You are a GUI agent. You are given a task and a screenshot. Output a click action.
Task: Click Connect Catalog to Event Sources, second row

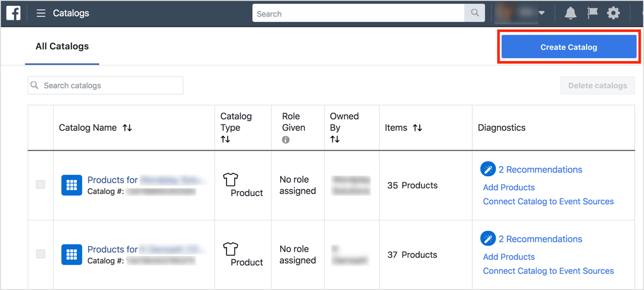tap(548, 271)
